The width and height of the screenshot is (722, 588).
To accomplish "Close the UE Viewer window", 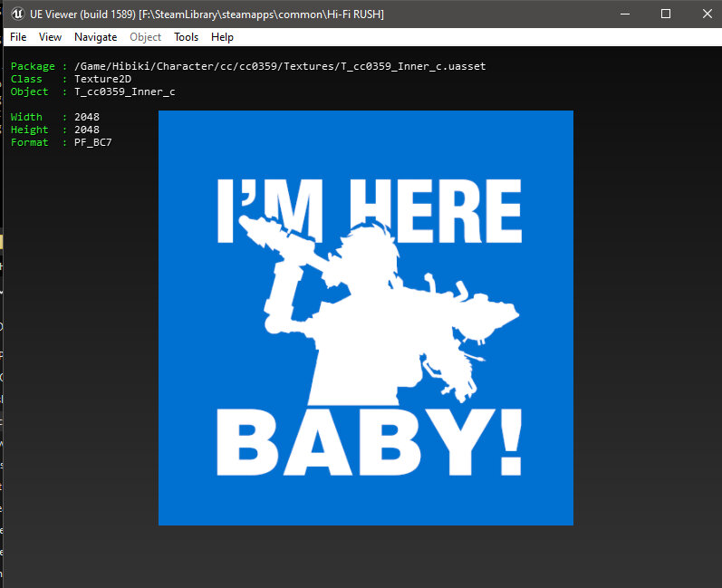I will [x=707, y=14].
